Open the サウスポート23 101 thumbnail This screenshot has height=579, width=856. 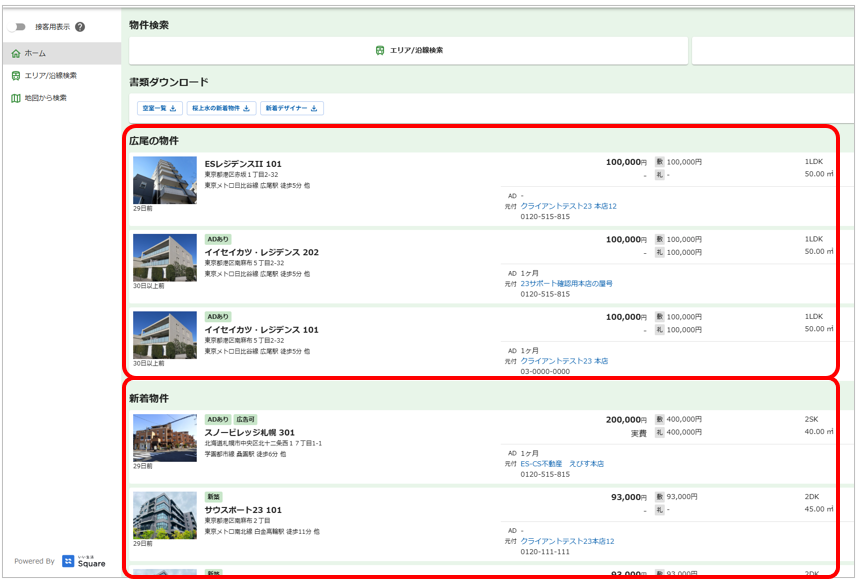(165, 516)
